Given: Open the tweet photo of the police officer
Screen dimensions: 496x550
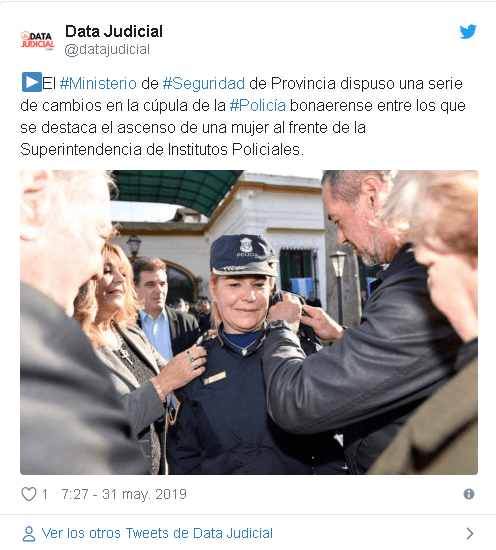Looking at the screenshot, I should (249, 322).
